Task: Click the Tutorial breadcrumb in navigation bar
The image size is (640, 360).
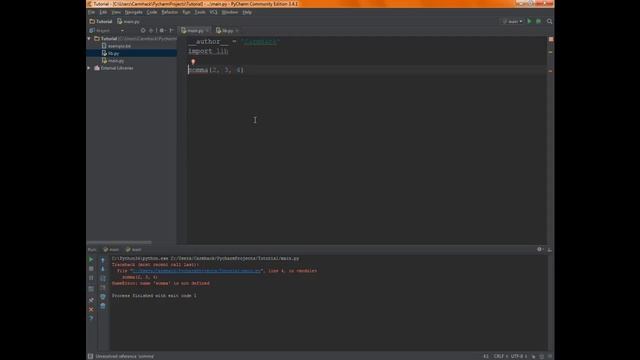Action: tap(101, 21)
